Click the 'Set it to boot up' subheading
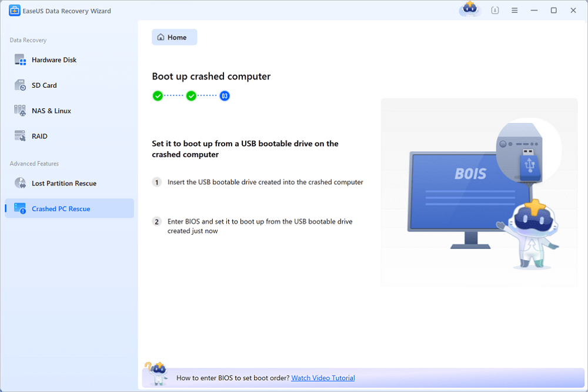Image resolution: width=588 pixels, height=392 pixels. click(245, 149)
